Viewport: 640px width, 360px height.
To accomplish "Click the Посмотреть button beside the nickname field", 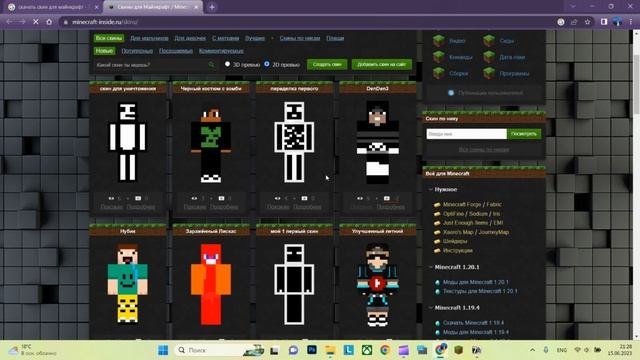I will click(524, 134).
